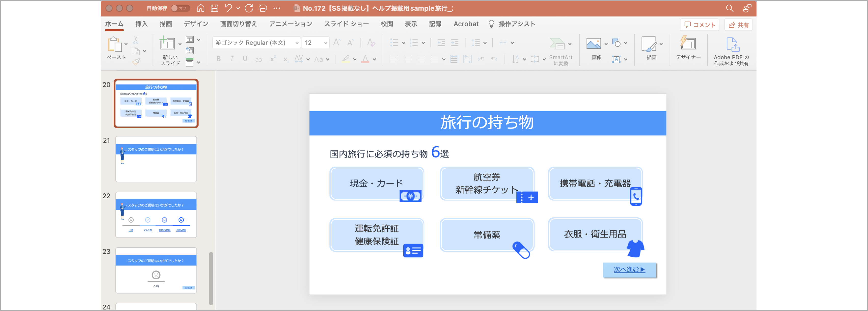Switch to Transitions (画面切り替え) tab
The width and height of the screenshot is (868, 311).
238,24
